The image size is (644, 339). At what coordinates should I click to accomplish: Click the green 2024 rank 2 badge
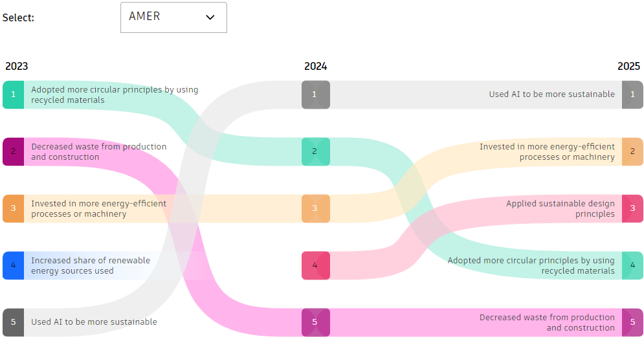tap(315, 151)
